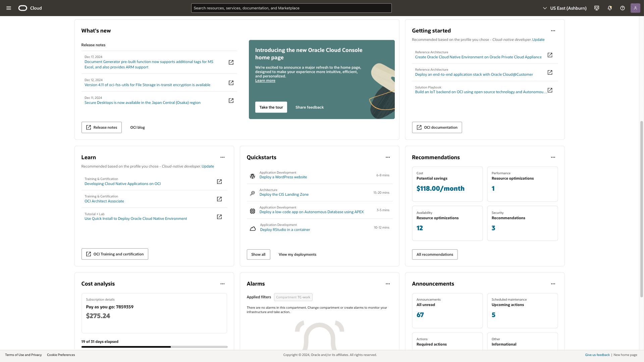Screen dimensions: 644x362
Task: Open the hamburger navigation menu
Action: pos(9,8)
